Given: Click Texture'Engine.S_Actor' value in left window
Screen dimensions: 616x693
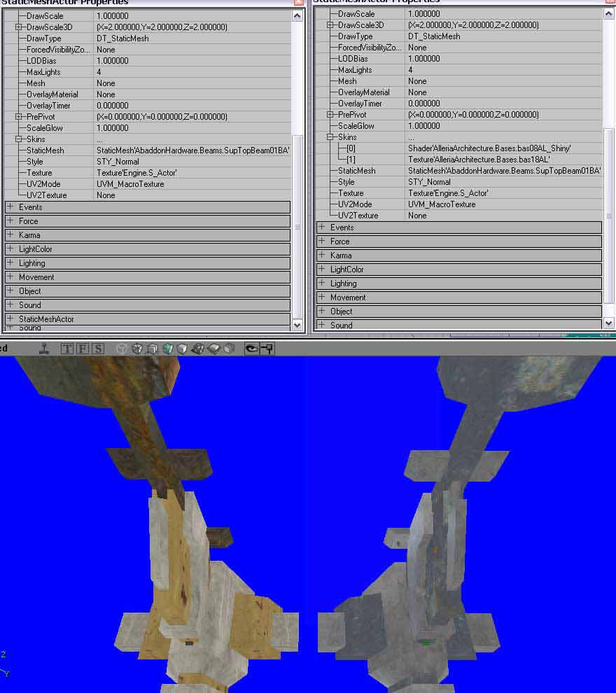Looking at the screenshot, I should coord(136,173).
